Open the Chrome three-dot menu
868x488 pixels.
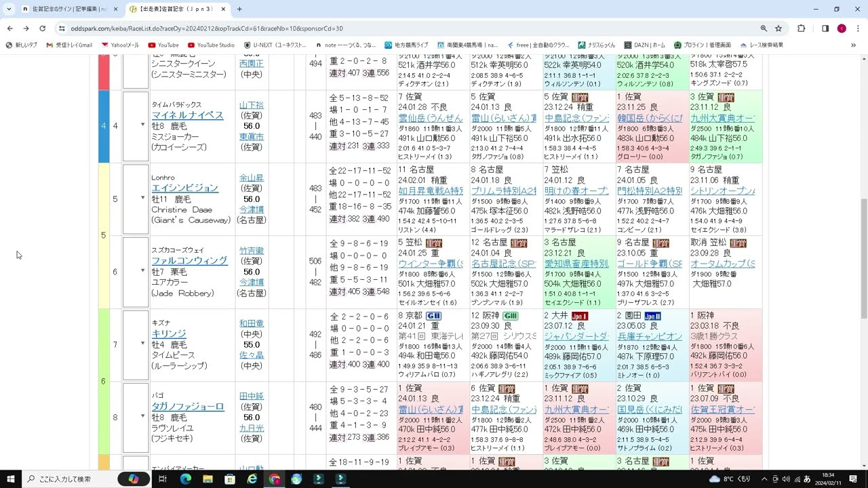(858, 29)
